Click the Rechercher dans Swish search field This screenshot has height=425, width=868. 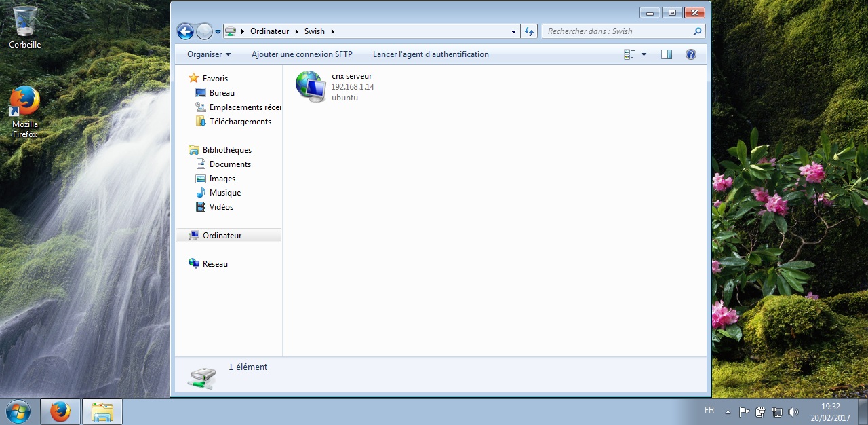pyautogui.click(x=617, y=31)
